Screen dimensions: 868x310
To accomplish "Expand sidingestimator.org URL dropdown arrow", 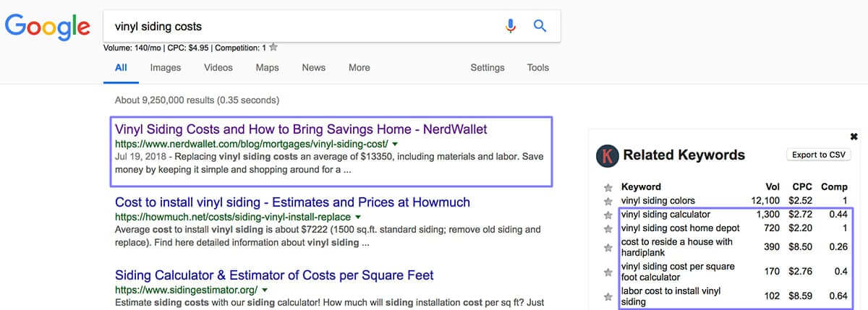I will coord(265,290).
